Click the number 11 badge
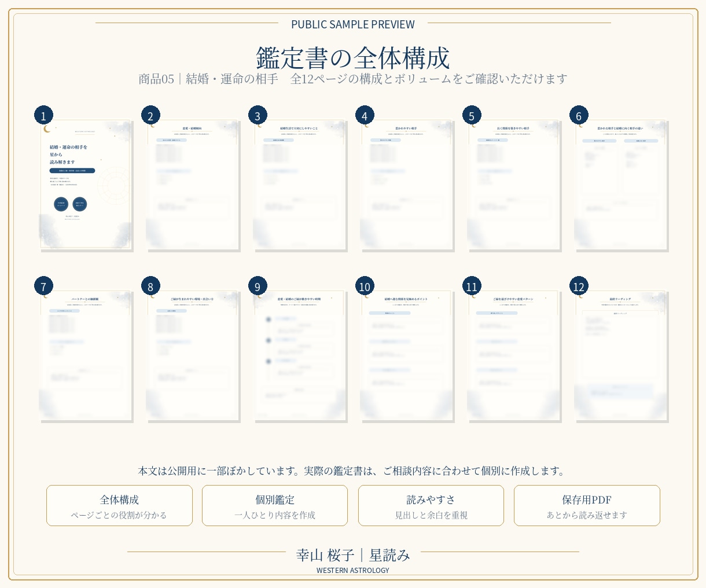The width and height of the screenshot is (706, 588). 472,286
